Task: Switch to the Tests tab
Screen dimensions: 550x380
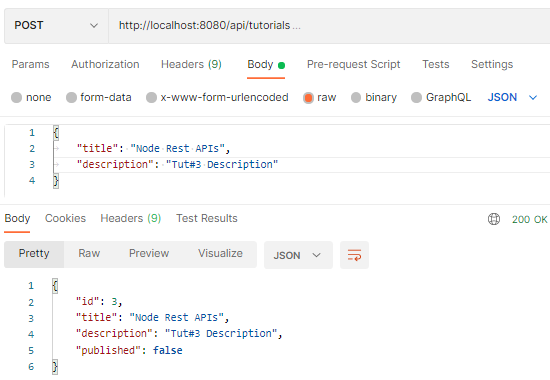Action: [x=436, y=64]
